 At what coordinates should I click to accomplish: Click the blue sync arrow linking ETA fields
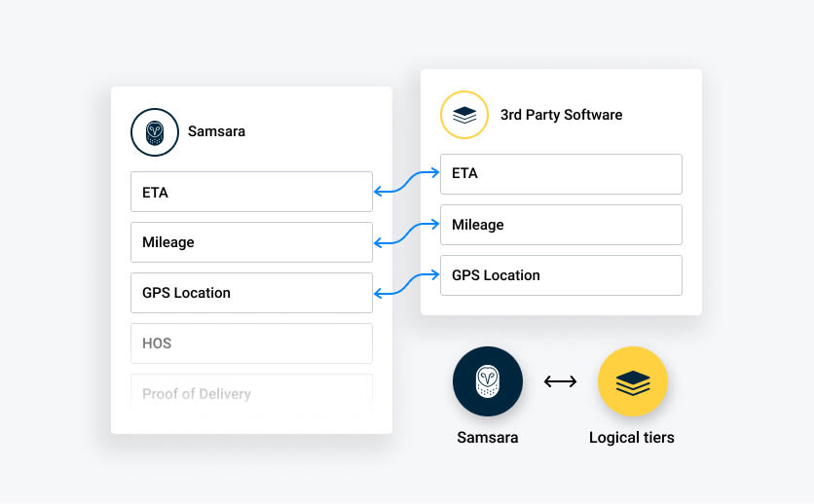click(x=406, y=182)
